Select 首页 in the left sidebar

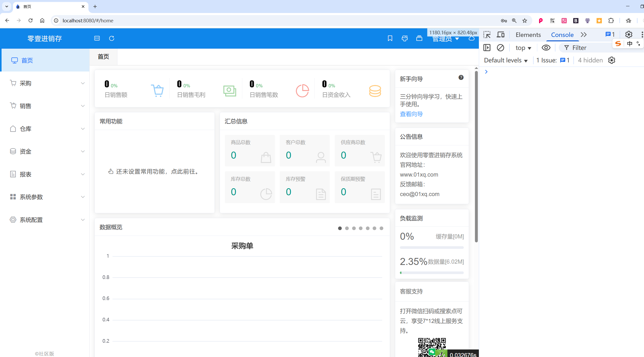pos(27,60)
